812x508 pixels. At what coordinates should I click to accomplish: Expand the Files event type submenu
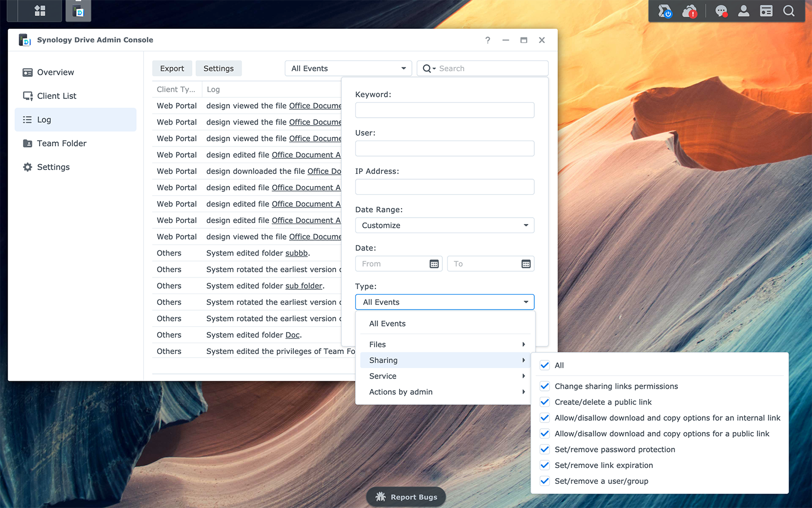pyautogui.click(x=445, y=344)
